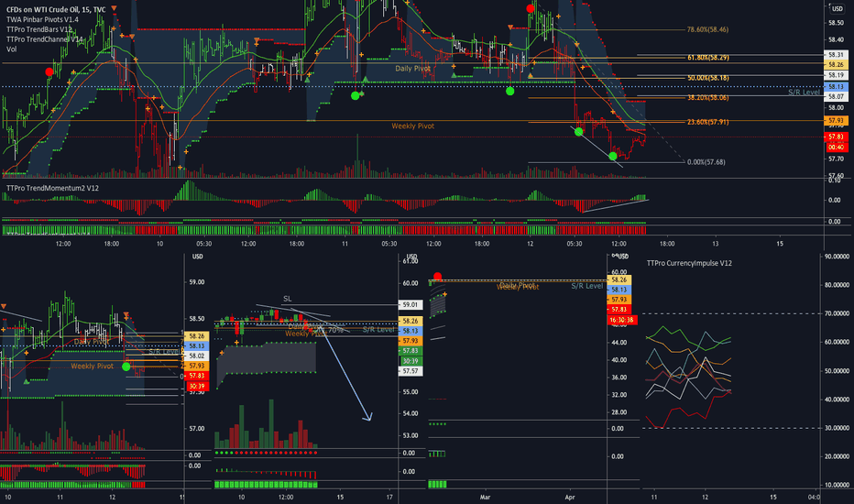Screen dimensions: 854x504
Task: Click the 70.00000 level on the CurrencyImpulse scale
Action: point(838,313)
